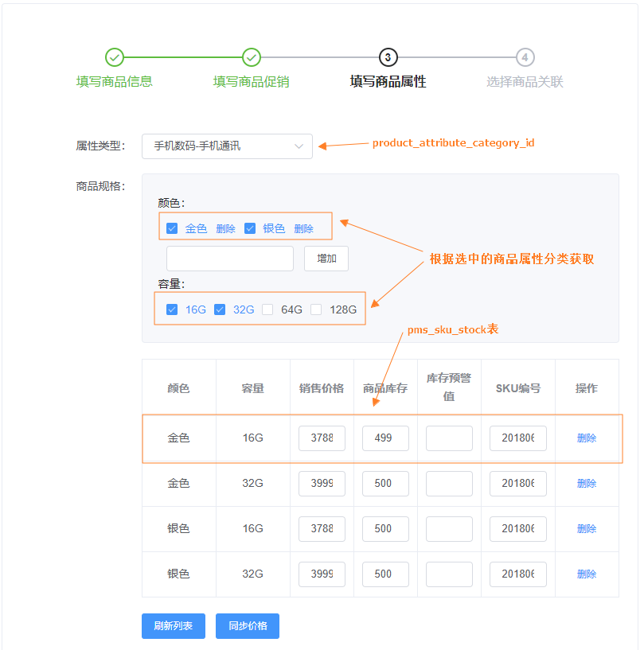The height and width of the screenshot is (650, 644).
Task: Click the black circle icon numbered 3
Action: 388,58
